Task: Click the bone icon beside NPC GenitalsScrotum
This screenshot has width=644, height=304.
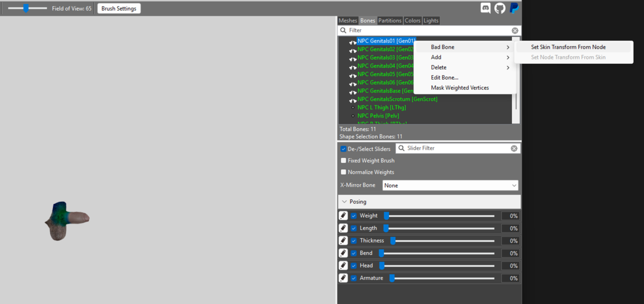Action: [353, 101]
